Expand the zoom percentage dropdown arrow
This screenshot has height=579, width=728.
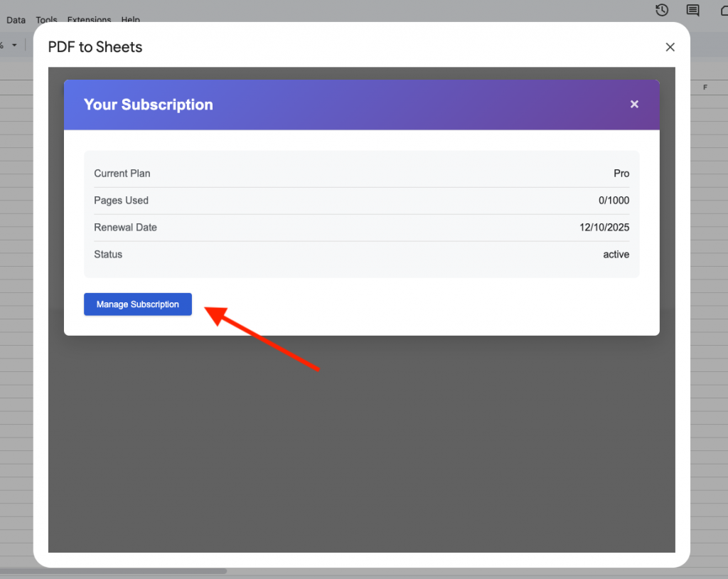point(14,45)
